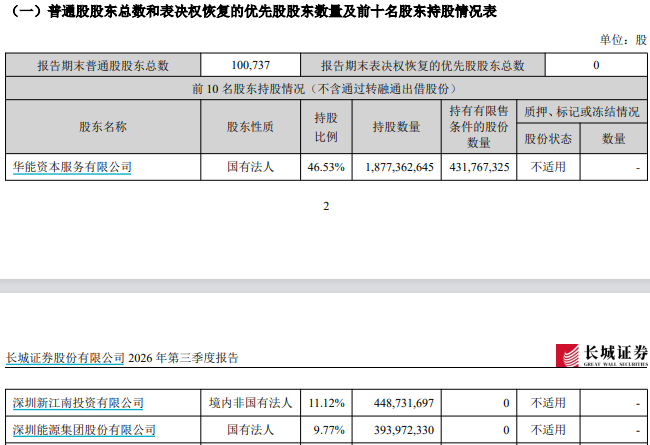
Task: Select the holding ratio 46.53%
Action: [x=326, y=167]
